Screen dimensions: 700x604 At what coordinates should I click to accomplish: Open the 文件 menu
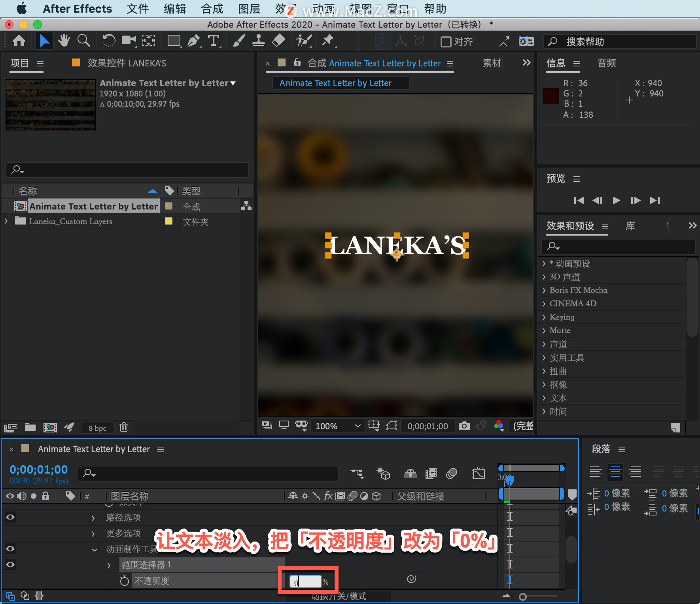point(138,9)
